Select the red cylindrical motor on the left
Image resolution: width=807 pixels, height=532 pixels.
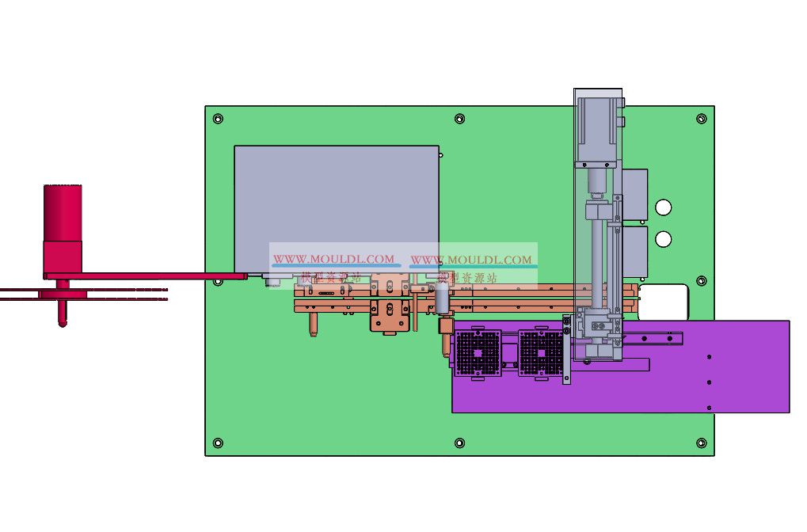[x=63, y=213]
